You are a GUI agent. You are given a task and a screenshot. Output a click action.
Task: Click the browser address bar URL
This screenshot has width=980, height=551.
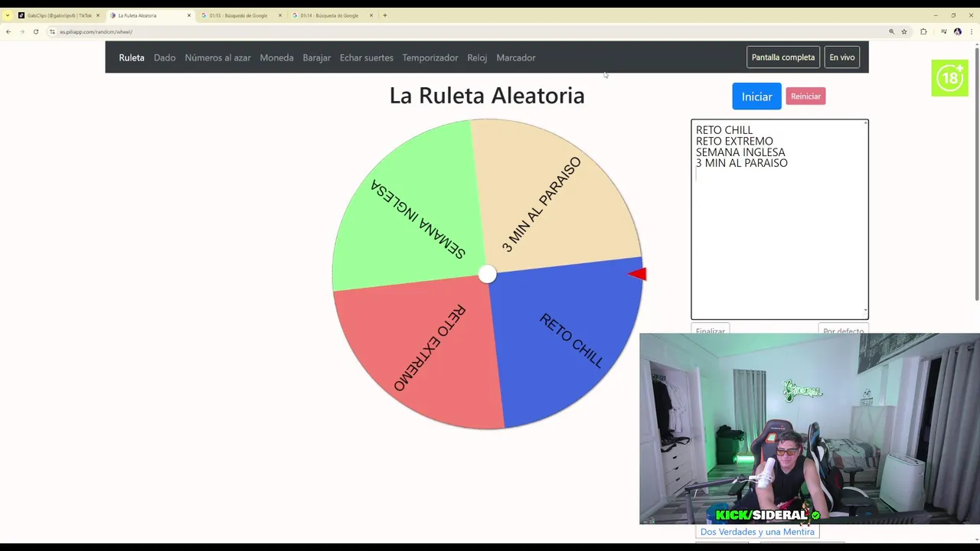(x=96, y=31)
